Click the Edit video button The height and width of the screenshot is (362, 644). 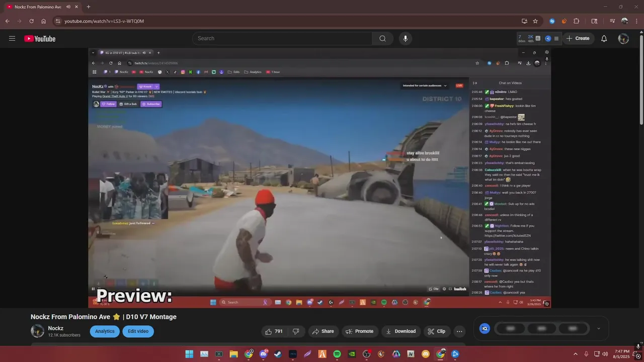(x=138, y=331)
